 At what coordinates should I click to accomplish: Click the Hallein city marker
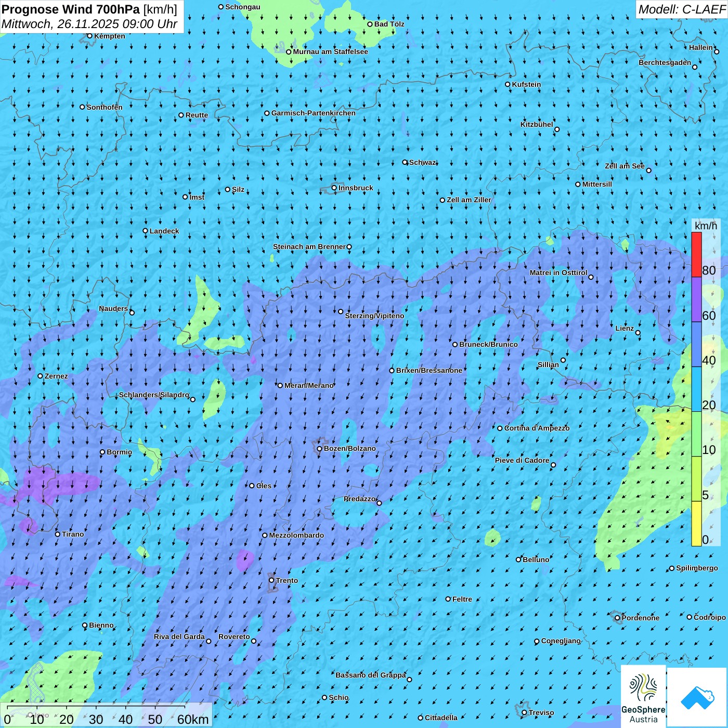[x=717, y=51]
